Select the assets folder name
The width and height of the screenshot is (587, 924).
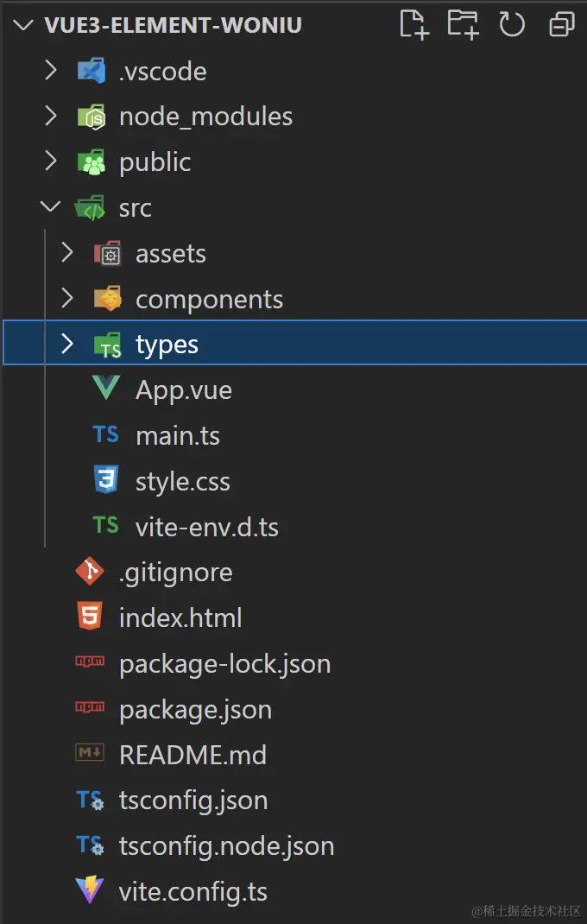pyautogui.click(x=171, y=255)
